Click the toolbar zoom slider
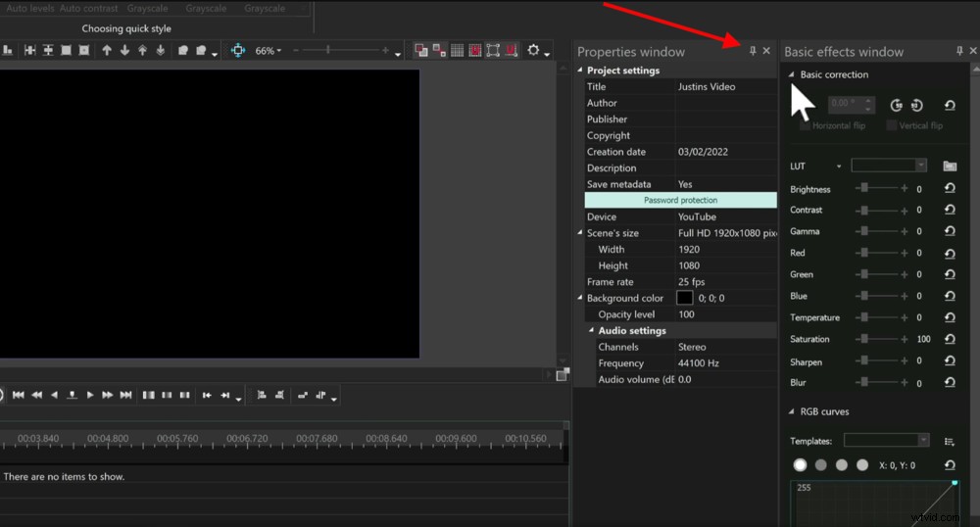 pyautogui.click(x=341, y=50)
